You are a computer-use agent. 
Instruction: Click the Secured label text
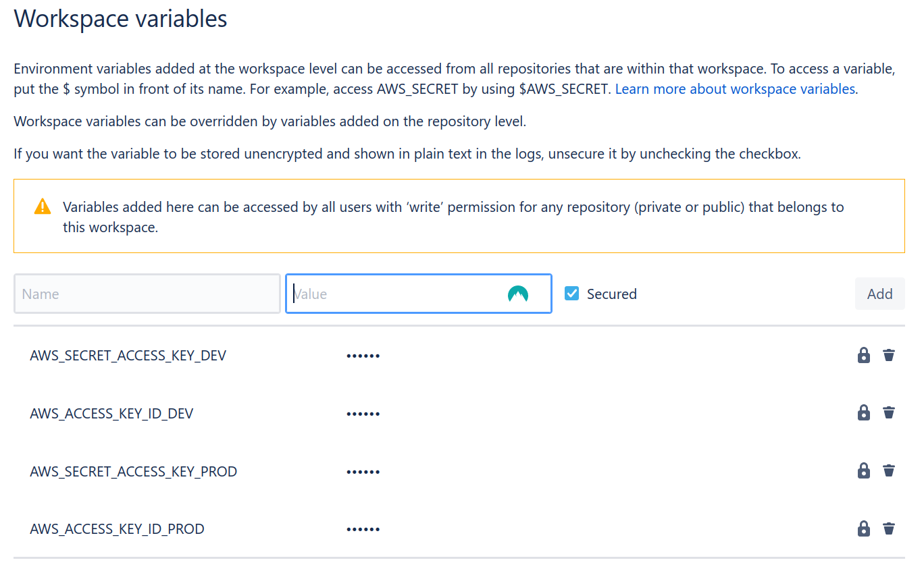click(612, 294)
